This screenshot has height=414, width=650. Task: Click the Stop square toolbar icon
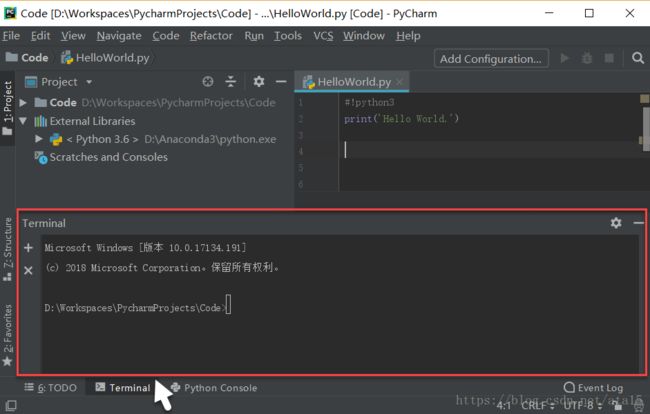coord(609,58)
